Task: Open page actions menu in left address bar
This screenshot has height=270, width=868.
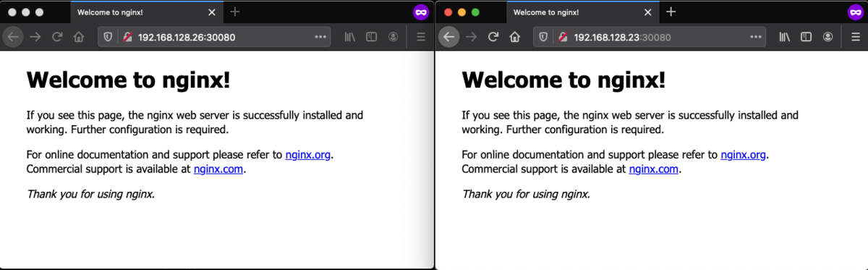Action: pyautogui.click(x=320, y=37)
